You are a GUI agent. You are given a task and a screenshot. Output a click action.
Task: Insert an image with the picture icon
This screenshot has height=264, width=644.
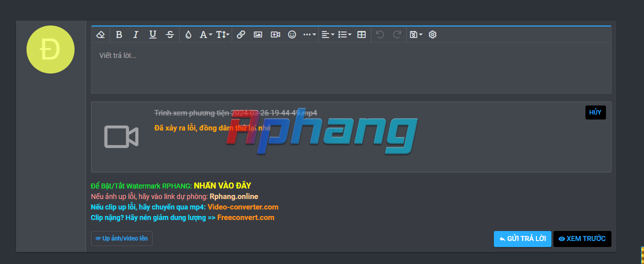pyautogui.click(x=258, y=34)
